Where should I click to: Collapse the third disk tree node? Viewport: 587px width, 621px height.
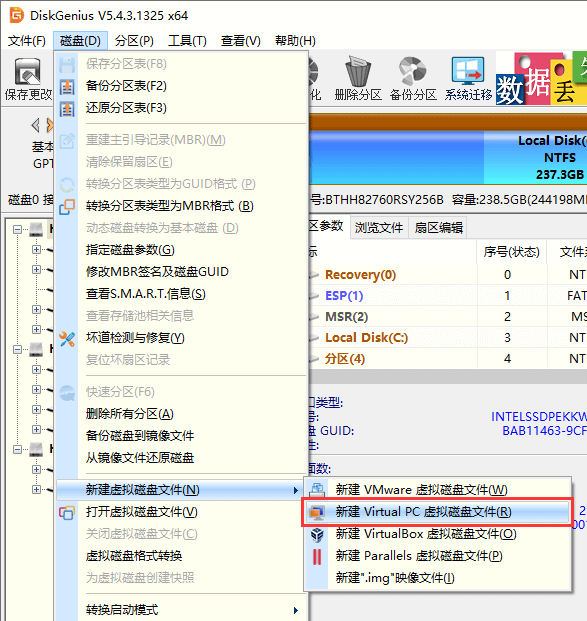tap(17, 450)
